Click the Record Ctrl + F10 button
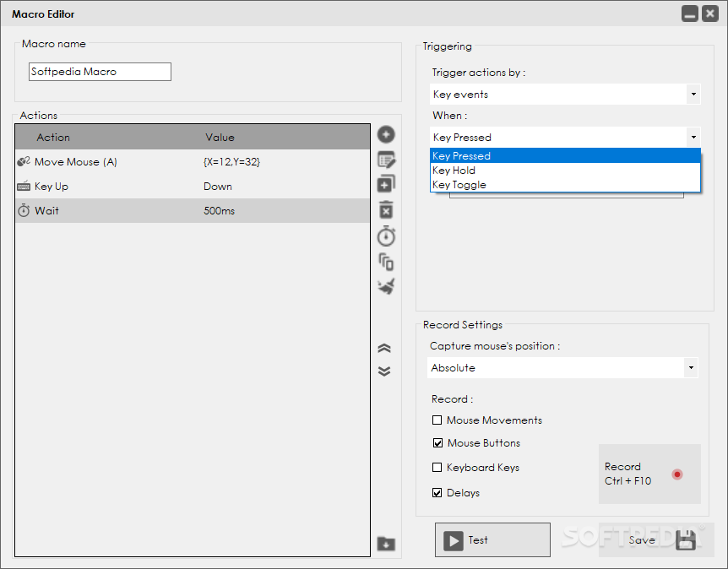 pyautogui.click(x=649, y=474)
